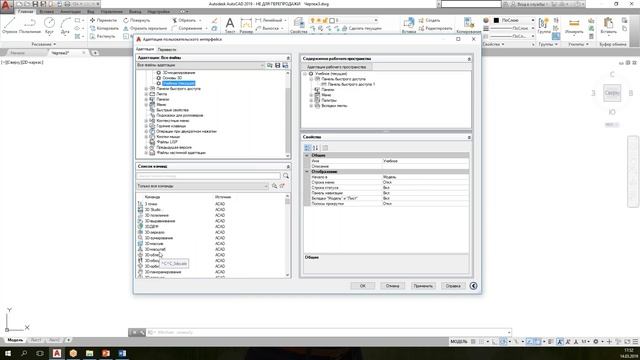
Task: Select the Круг (Circle) tool
Action: [x=49, y=25]
